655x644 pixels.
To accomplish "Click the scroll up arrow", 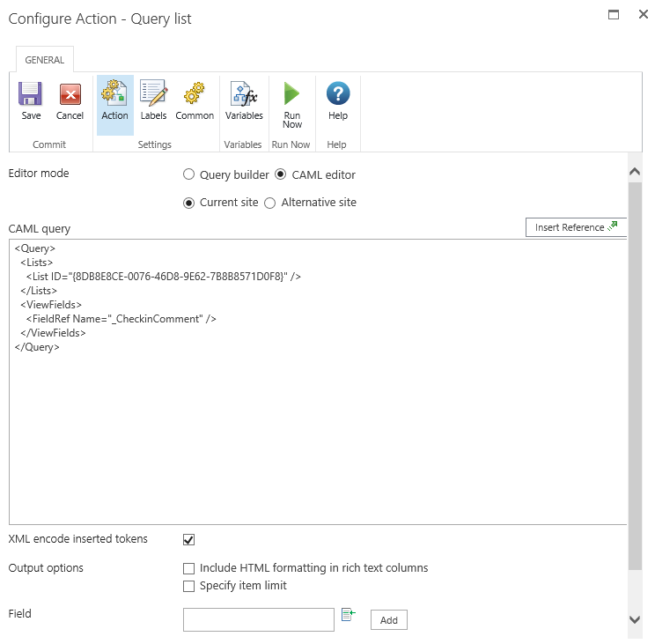I will click(635, 171).
